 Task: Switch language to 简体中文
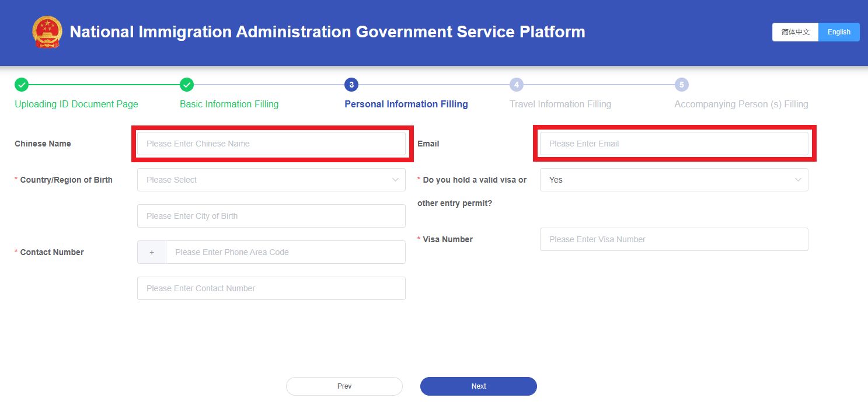[x=795, y=32]
